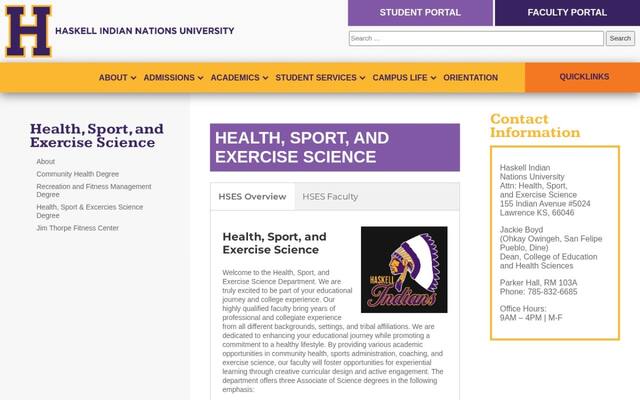Click 'Parker Hall, RM 103A' text
Screen dimensions: 640x400
tap(538, 283)
